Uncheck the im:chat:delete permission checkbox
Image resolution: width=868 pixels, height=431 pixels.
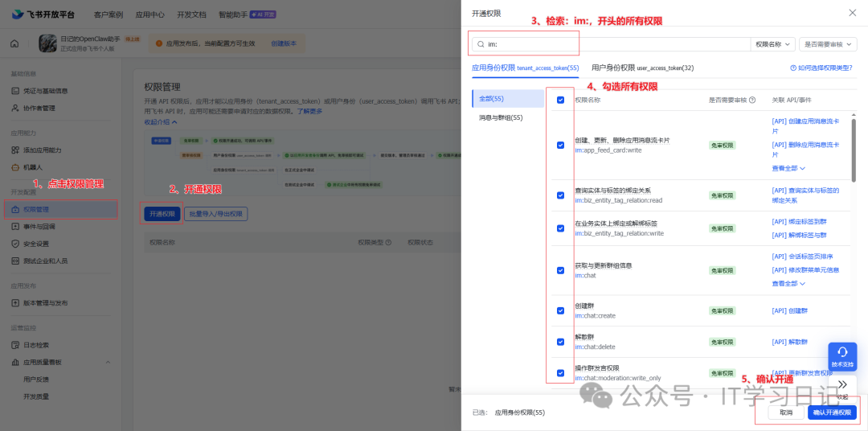(560, 342)
